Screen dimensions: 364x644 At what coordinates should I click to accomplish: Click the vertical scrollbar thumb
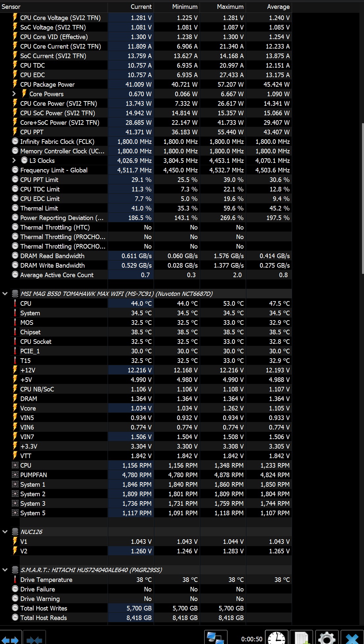click(363, 198)
